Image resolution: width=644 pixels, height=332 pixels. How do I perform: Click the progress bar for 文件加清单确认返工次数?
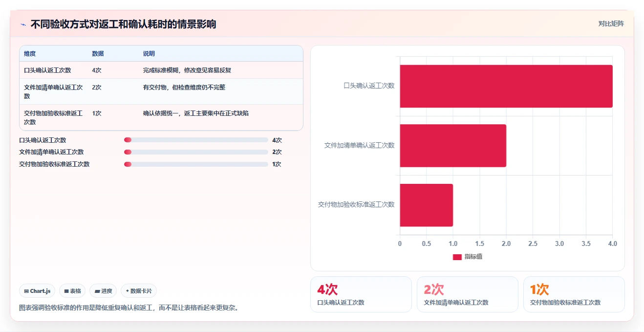(196, 152)
